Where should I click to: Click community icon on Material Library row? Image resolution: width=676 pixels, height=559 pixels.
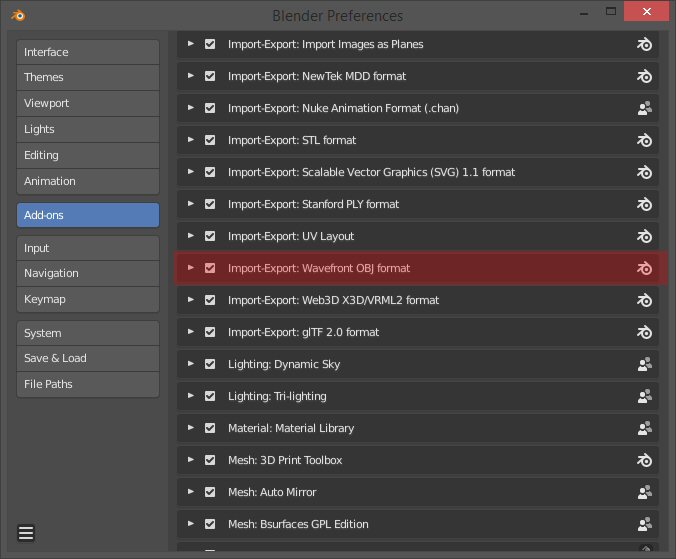tap(645, 428)
